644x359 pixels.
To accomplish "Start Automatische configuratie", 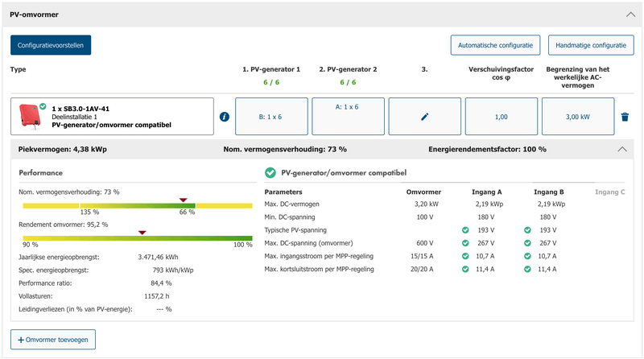I will 493,45.
